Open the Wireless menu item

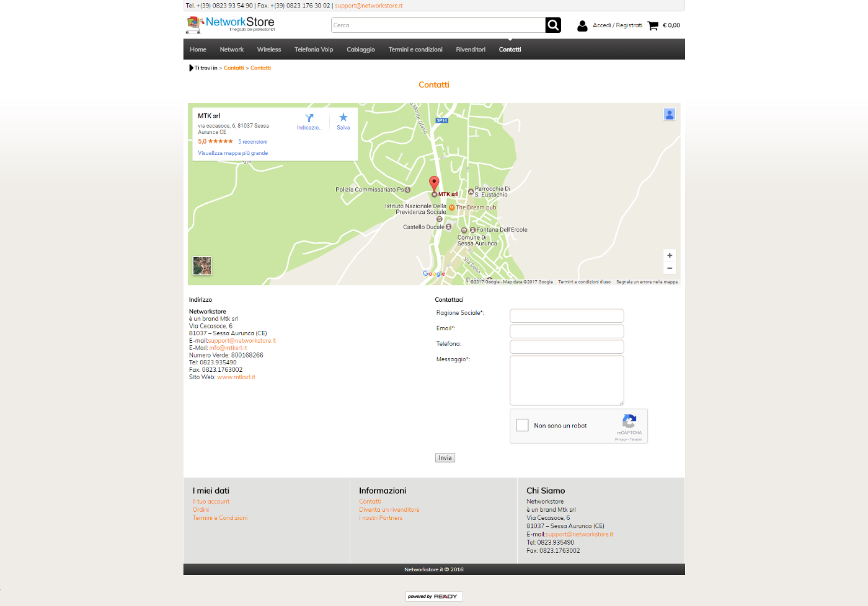pos(269,50)
